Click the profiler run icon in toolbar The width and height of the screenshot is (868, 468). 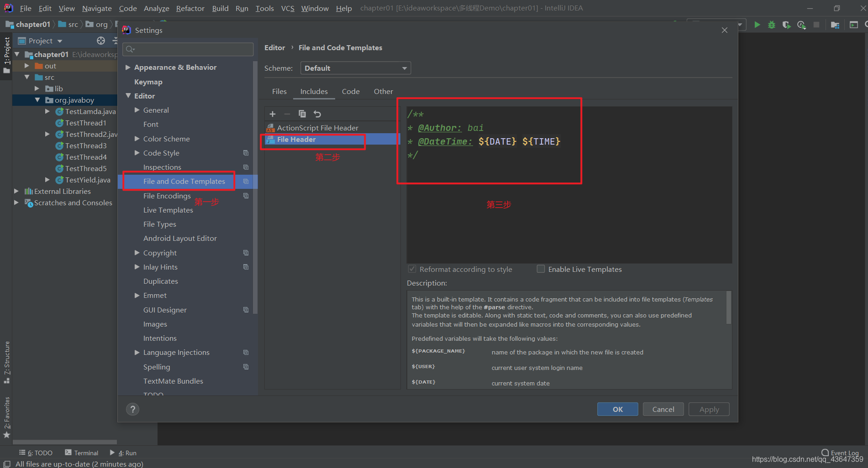801,25
